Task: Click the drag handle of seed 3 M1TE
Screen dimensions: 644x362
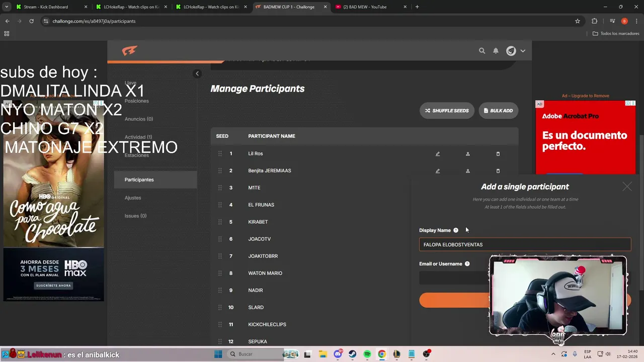Action: (220, 188)
